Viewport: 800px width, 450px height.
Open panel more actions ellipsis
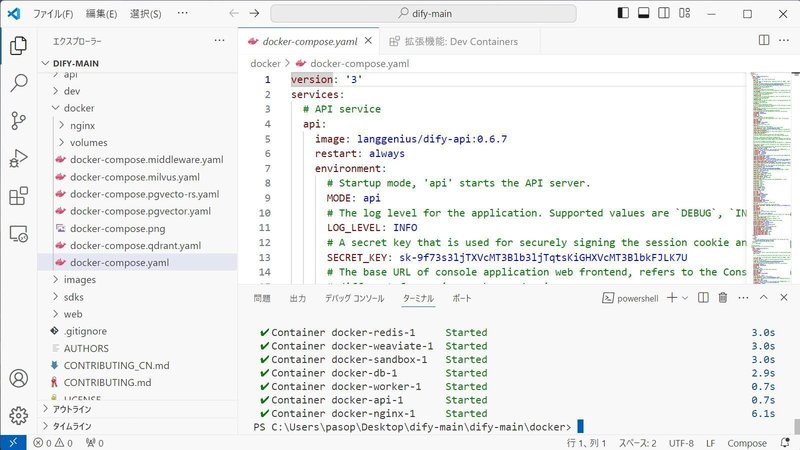(x=743, y=297)
